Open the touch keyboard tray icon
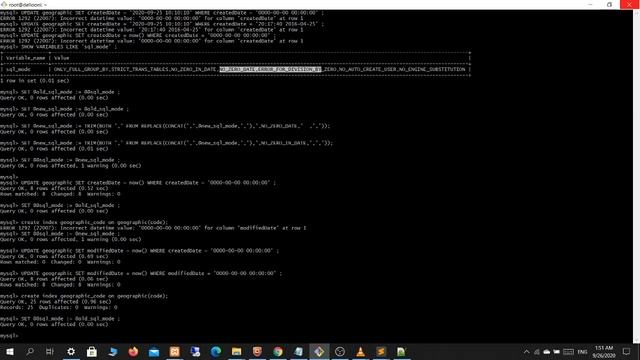This screenshot has width=640, height=360. [568, 352]
